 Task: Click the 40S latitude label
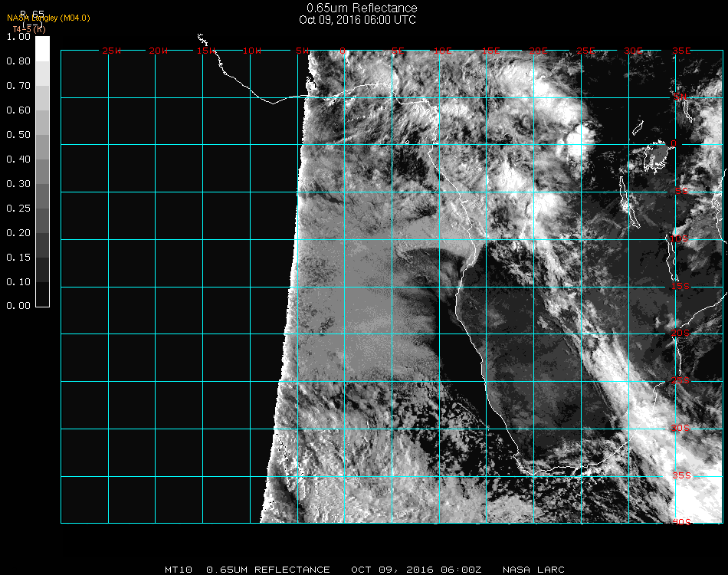point(681,522)
